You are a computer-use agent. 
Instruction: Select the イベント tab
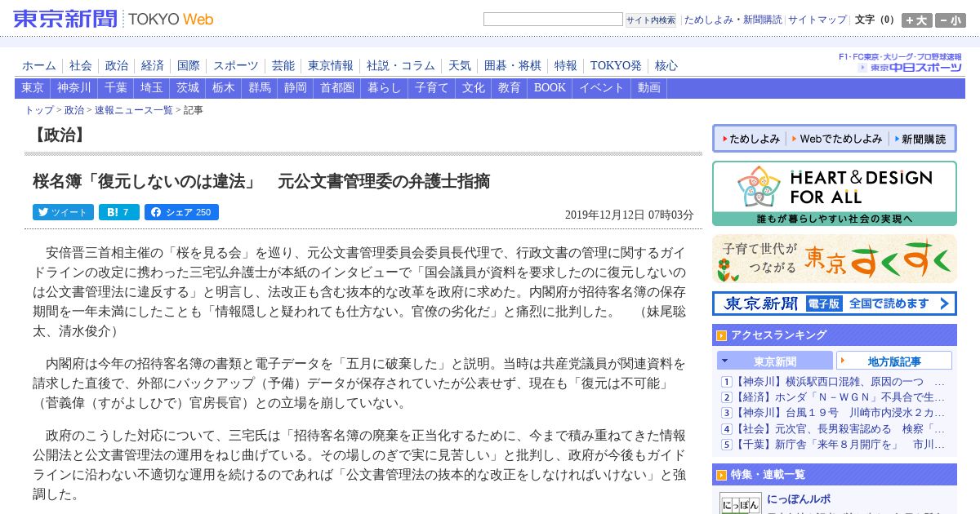coord(602,88)
